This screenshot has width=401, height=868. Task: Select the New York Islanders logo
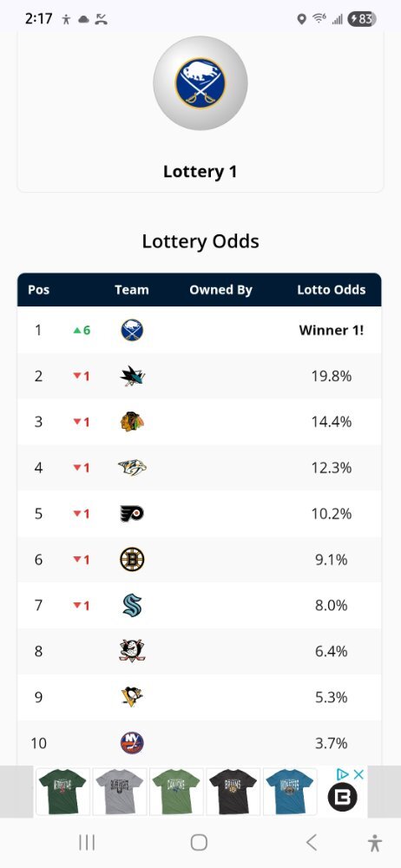pyautogui.click(x=132, y=743)
